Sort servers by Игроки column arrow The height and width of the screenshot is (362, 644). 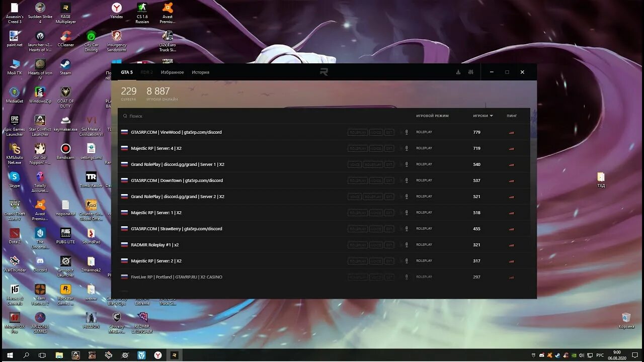(x=492, y=116)
